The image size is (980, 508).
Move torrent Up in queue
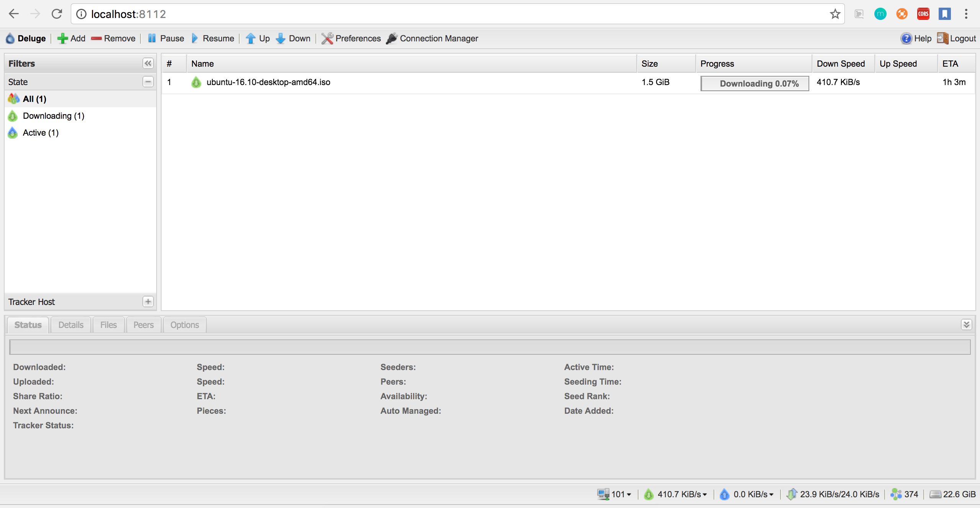click(x=258, y=39)
